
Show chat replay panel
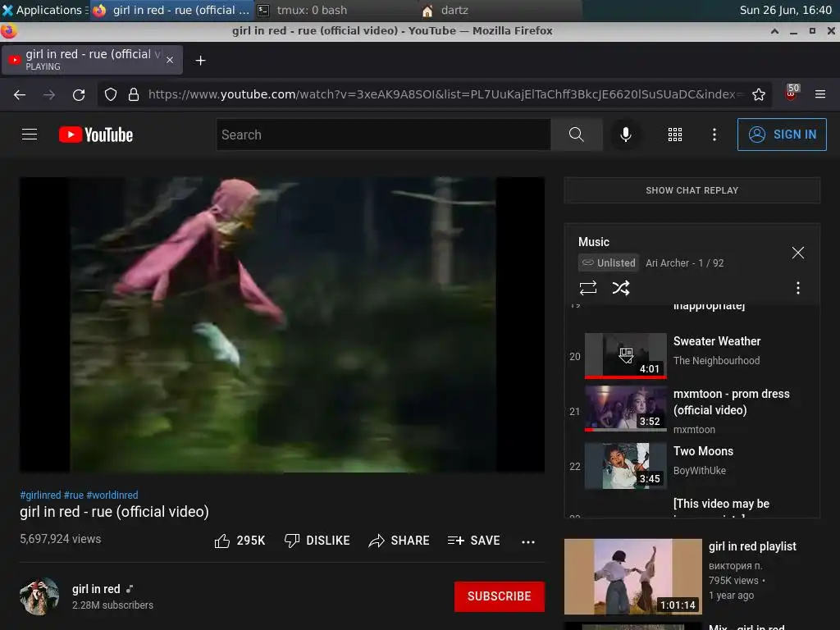[x=692, y=190]
